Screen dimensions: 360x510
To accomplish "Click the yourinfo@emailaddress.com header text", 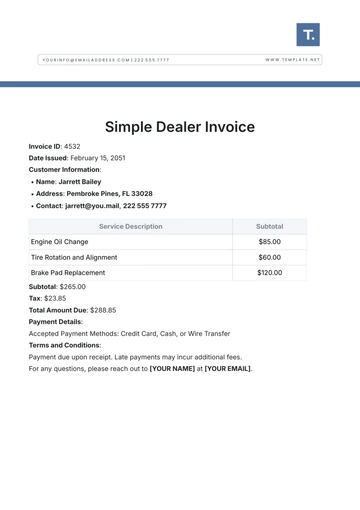I will click(x=86, y=60).
